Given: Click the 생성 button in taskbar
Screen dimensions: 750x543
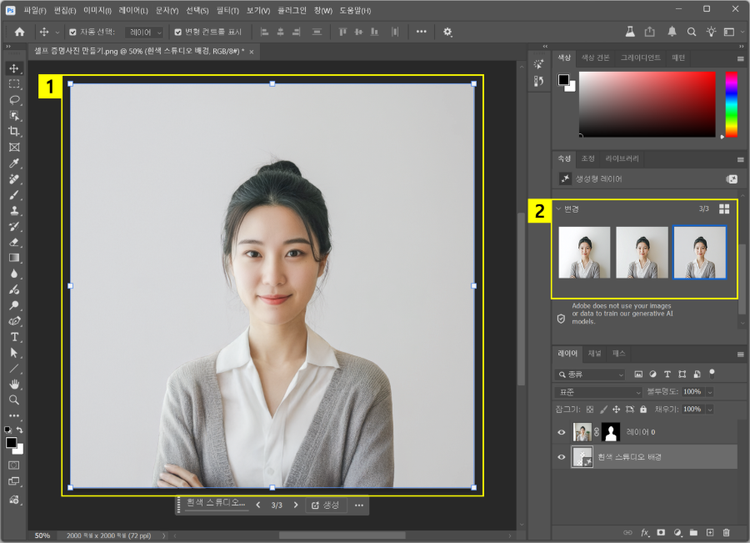Looking at the screenshot, I should pos(325,505).
